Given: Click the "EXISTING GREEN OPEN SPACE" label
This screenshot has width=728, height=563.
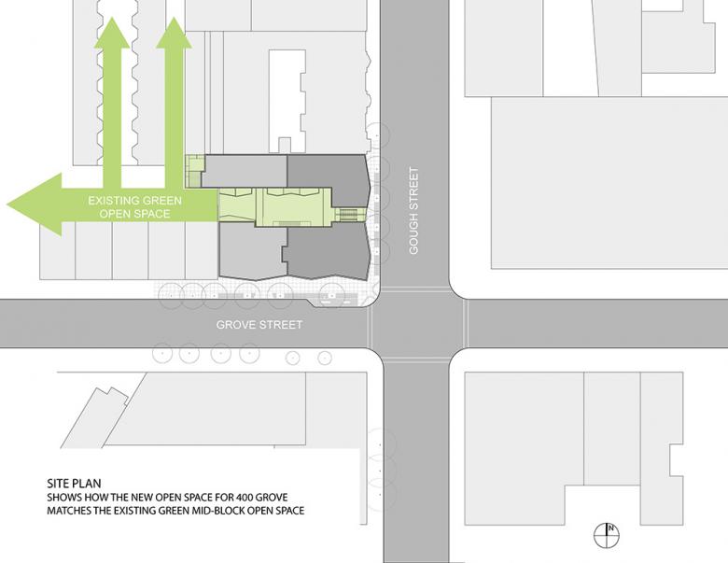Looking at the screenshot, I should (x=135, y=206).
